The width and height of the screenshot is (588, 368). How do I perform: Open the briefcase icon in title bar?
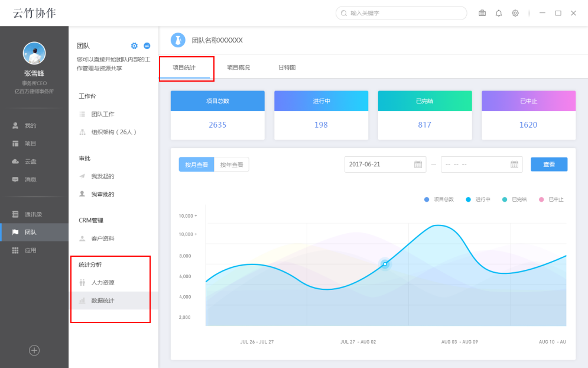[482, 13]
